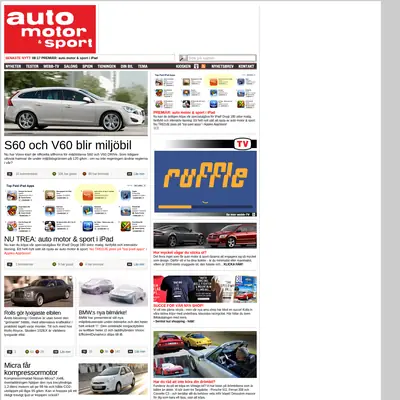
Task: Open sidebar link PREMIÄR: auto motor & sport i iPad
Action: (x=184, y=113)
